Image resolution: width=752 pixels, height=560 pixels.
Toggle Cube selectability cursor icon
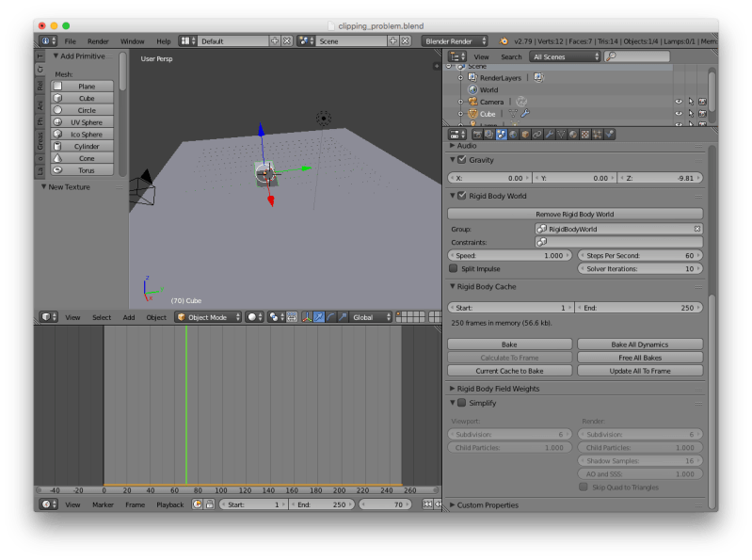(691, 114)
